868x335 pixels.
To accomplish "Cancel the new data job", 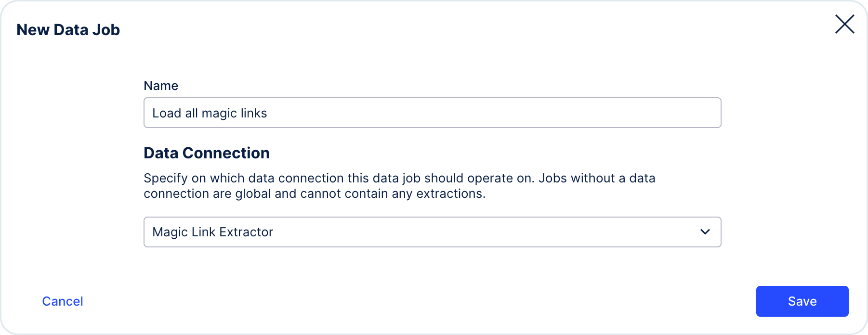I will [x=63, y=301].
